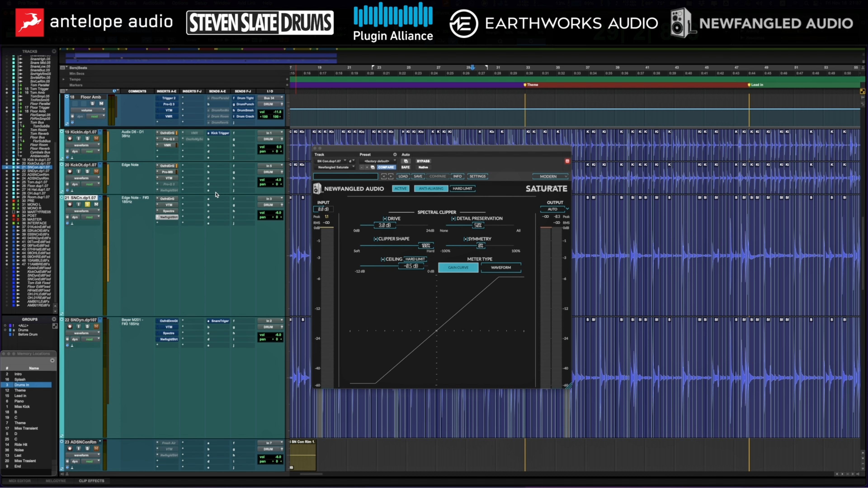Click the SYMMETRY 0% slider handle
Viewport: 868px width, 488px height.
point(481,246)
